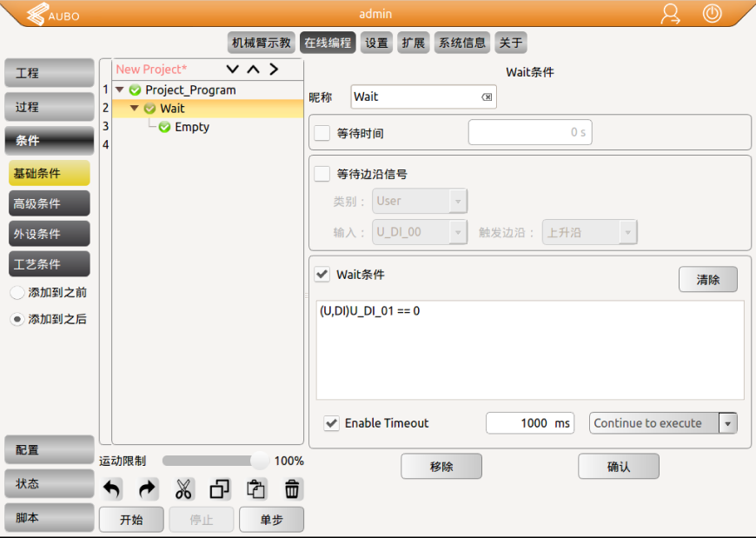Copy the selected node using copy icon
The image size is (756, 538).
(x=221, y=489)
